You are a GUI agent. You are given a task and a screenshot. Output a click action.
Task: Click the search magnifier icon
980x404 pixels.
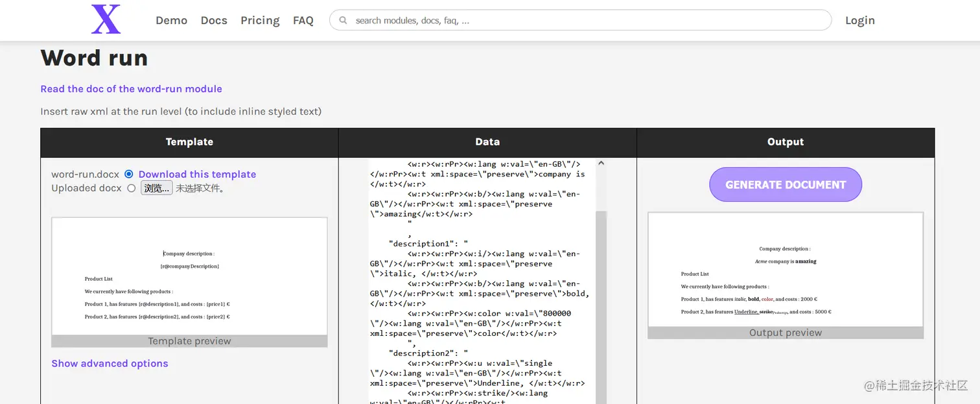[x=344, y=21]
